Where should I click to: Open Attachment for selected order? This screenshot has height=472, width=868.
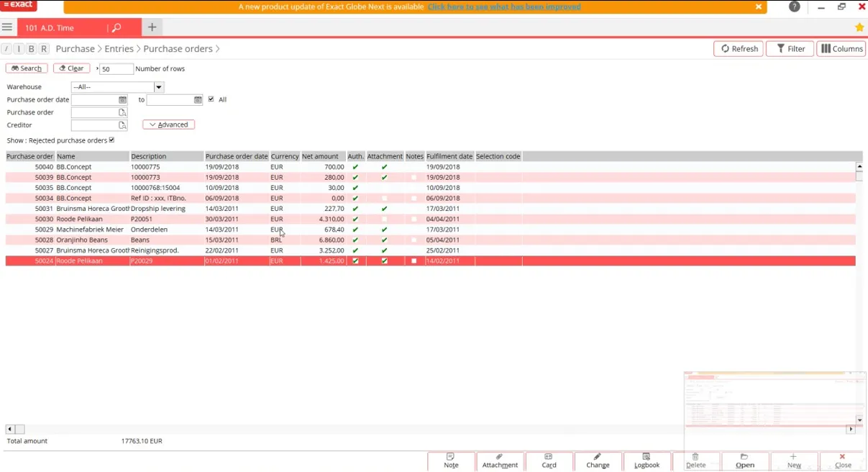(500, 461)
